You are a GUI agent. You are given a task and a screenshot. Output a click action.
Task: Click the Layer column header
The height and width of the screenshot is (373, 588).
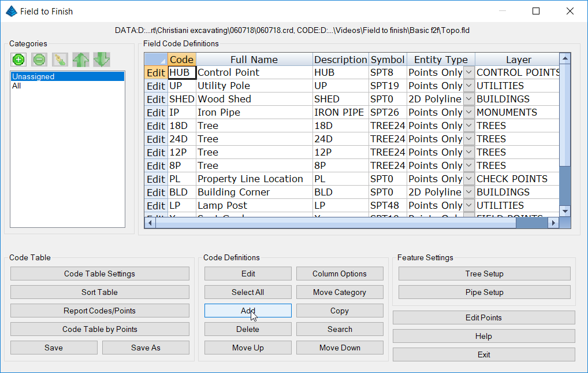pyautogui.click(x=518, y=60)
